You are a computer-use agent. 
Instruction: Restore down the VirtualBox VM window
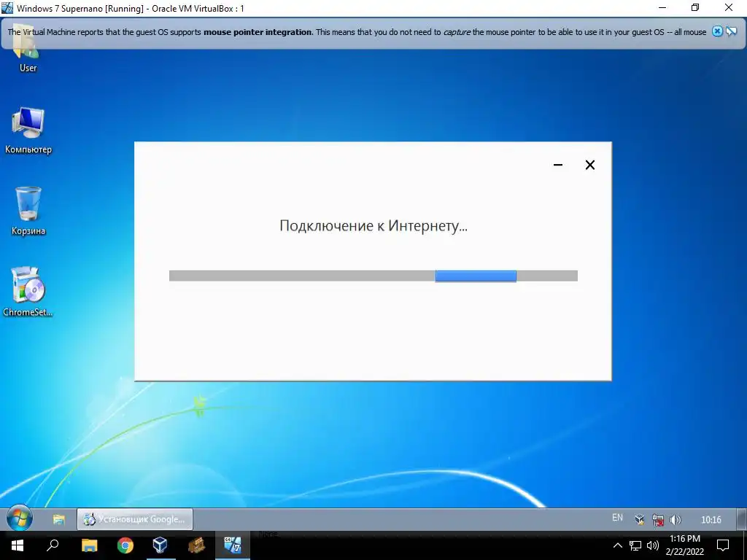(695, 7)
